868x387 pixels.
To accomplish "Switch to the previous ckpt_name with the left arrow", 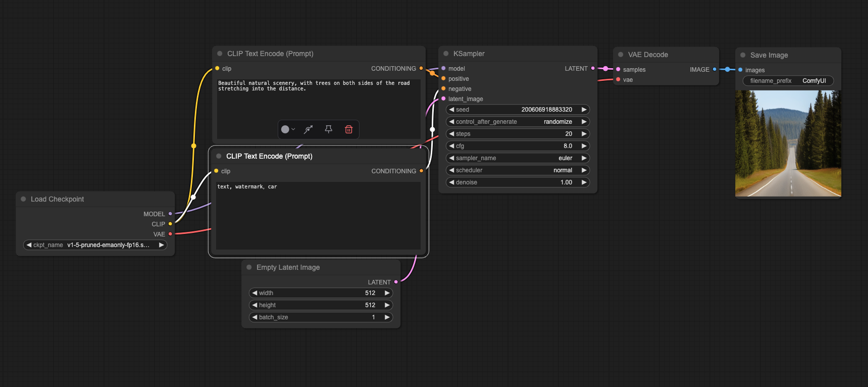I will (x=29, y=245).
